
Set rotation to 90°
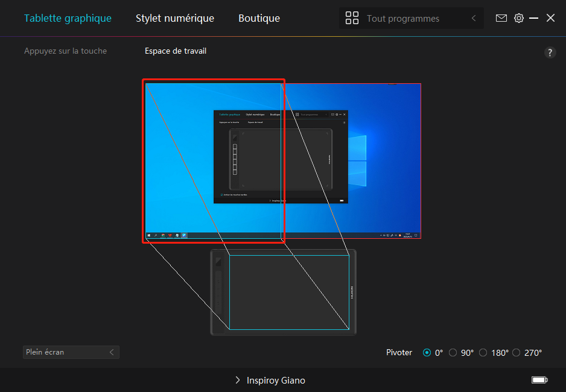(453, 353)
